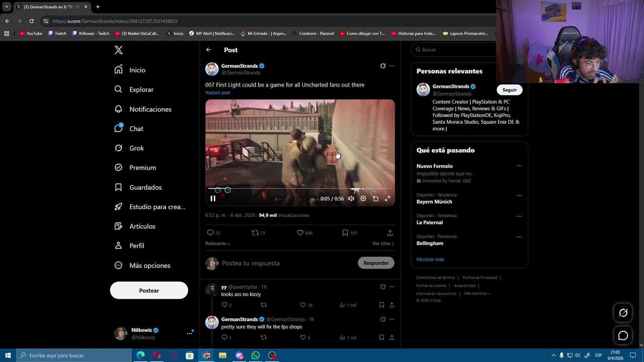The width and height of the screenshot is (644, 362).
Task: Click floating Grok button
Action: 623,313
